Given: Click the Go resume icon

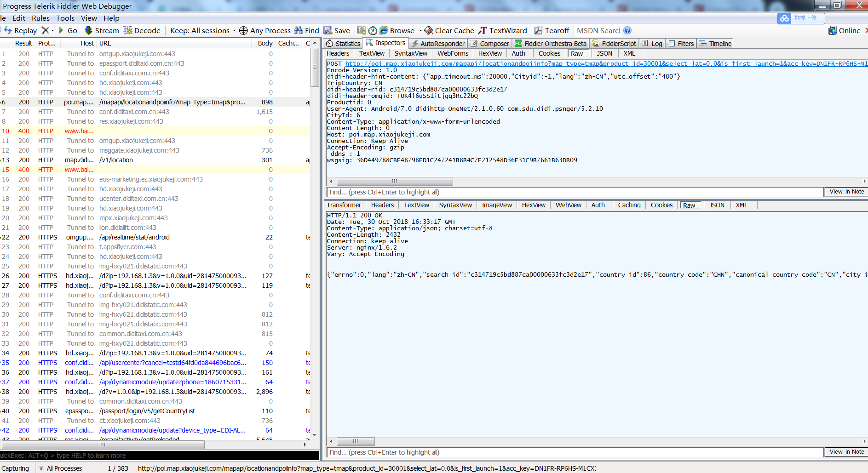Looking at the screenshot, I should tap(61, 30).
